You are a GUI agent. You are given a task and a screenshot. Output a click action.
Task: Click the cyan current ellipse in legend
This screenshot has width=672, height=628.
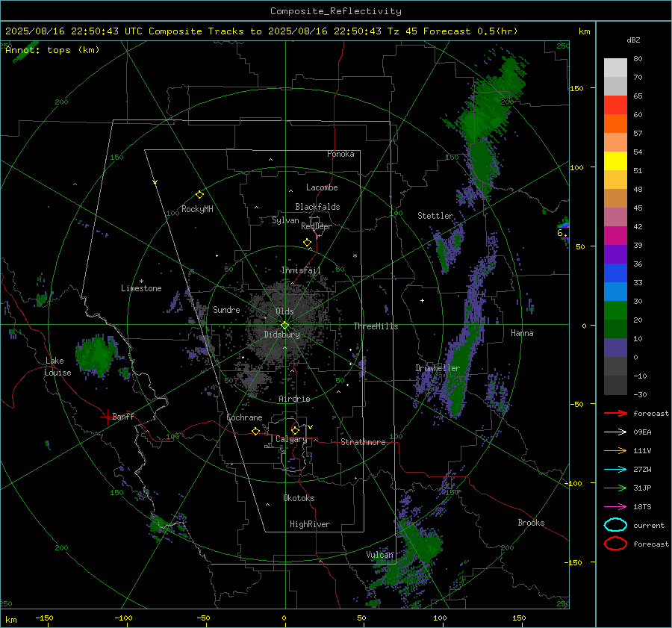(615, 525)
